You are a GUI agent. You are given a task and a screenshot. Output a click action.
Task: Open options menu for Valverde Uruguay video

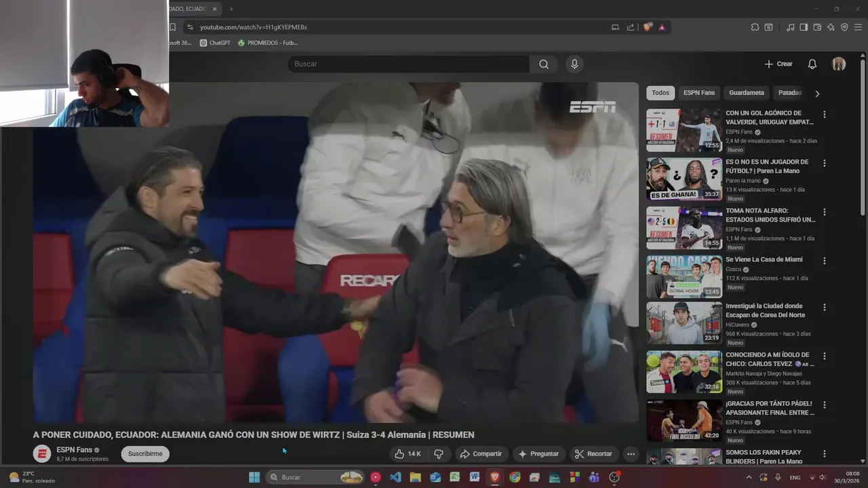tap(825, 115)
